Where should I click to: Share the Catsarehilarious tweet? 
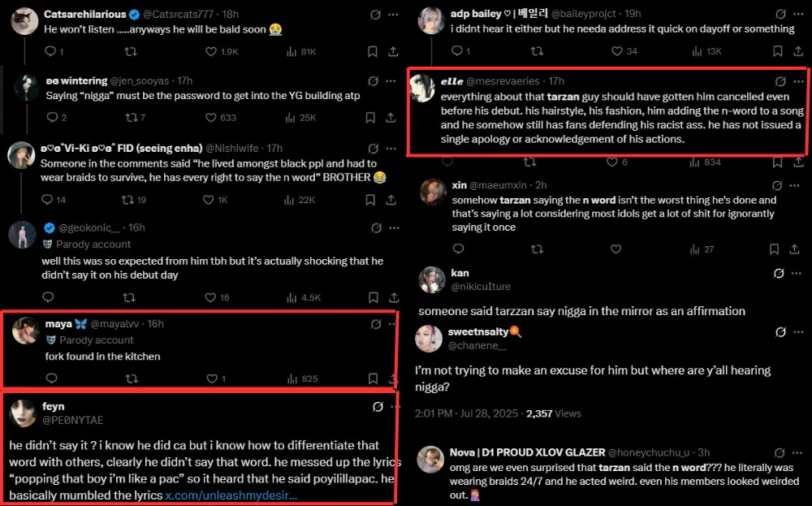pos(394,51)
